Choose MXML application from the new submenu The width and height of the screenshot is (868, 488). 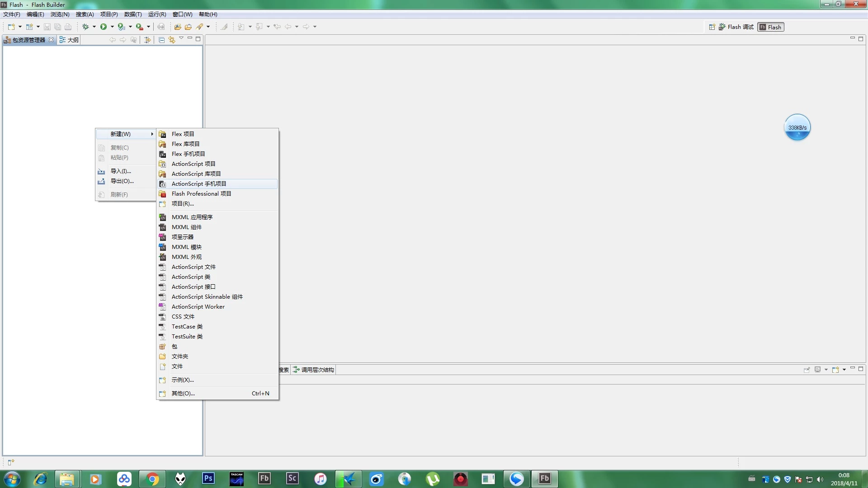192,217
